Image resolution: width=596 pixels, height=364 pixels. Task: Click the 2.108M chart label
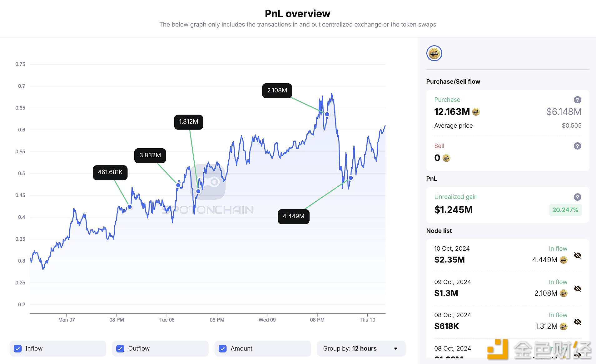coord(277,91)
